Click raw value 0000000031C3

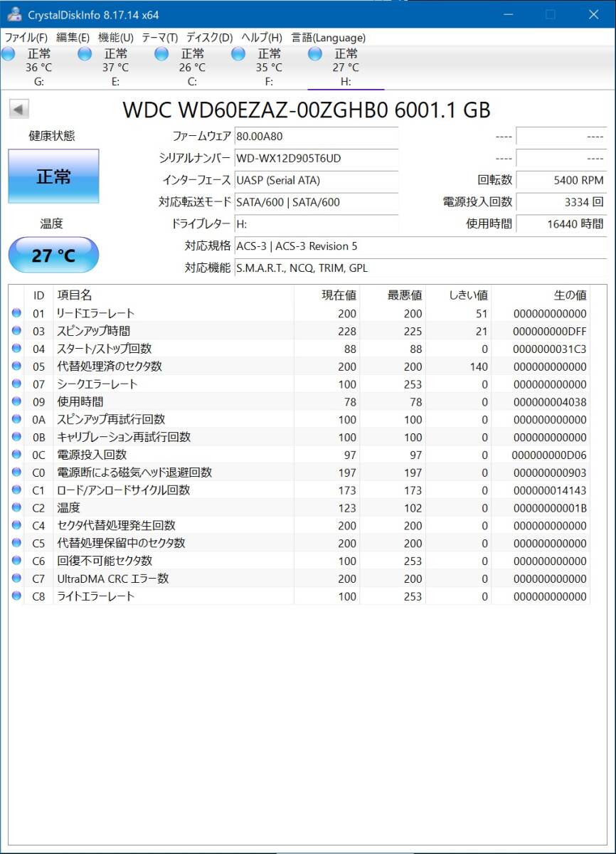549,349
